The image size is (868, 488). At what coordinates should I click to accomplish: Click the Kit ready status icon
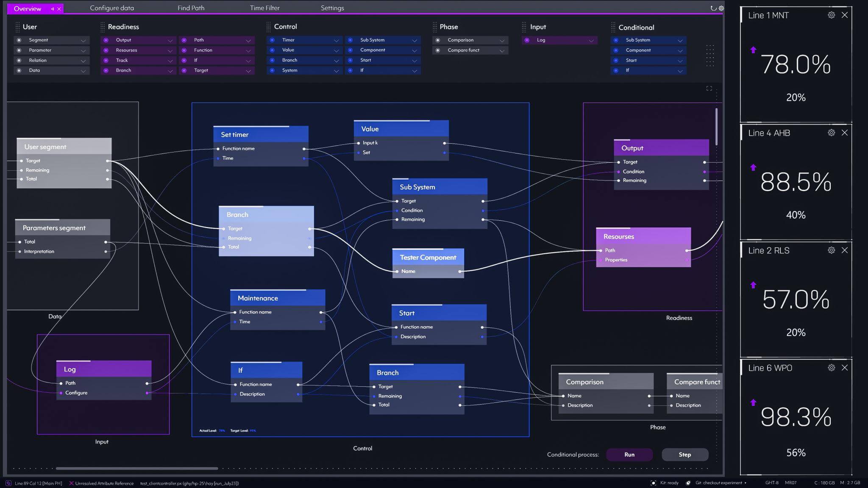tap(653, 483)
